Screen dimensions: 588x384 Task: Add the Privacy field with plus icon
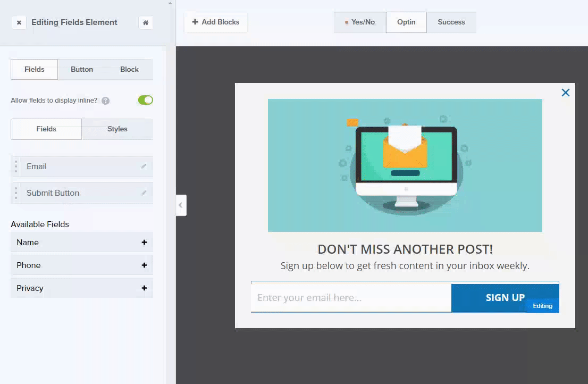[x=144, y=288]
